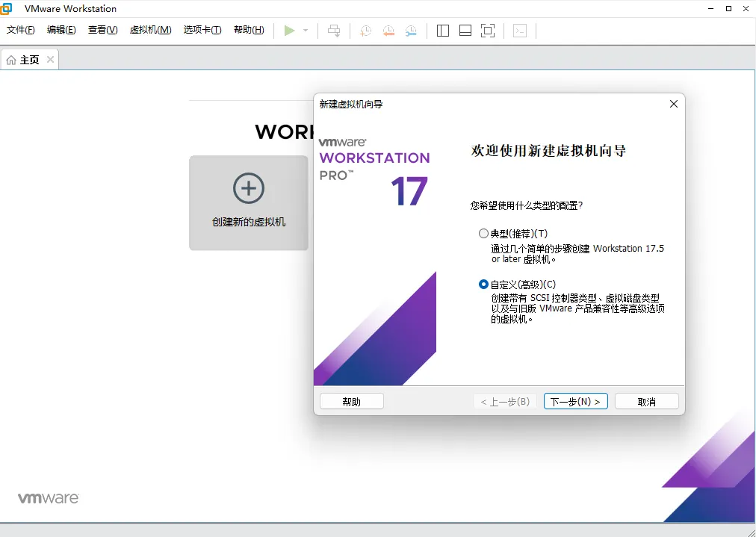Click the 创建新的虚拟机 label text
This screenshot has height=537, width=756.
tap(249, 223)
